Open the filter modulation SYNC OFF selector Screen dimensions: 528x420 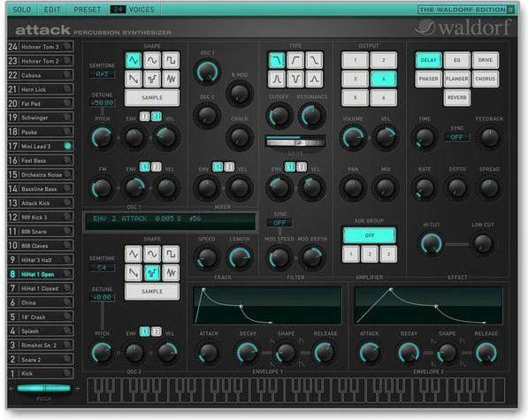[x=279, y=223]
